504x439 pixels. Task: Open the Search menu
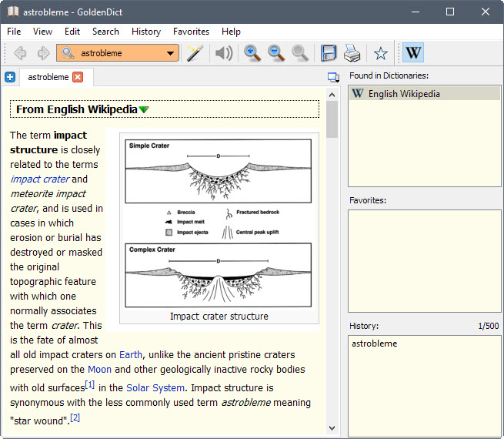pyautogui.click(x=105, y=32)
